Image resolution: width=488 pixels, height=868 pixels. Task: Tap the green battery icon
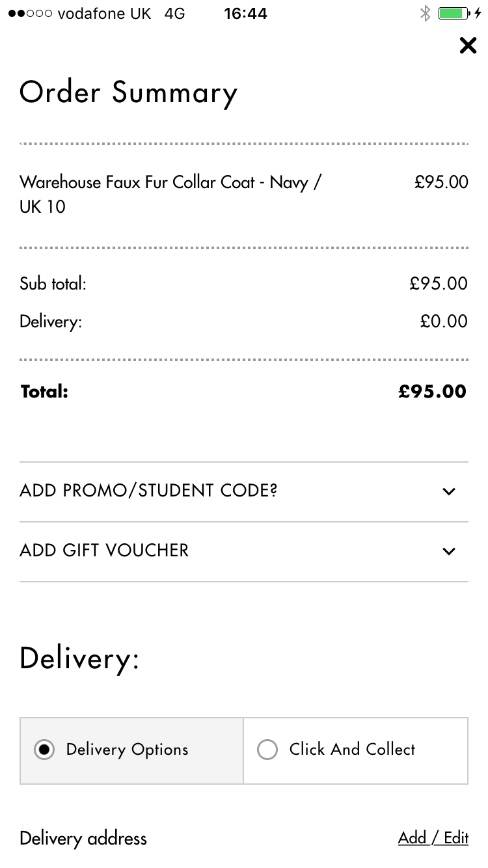tap(453, 14)
